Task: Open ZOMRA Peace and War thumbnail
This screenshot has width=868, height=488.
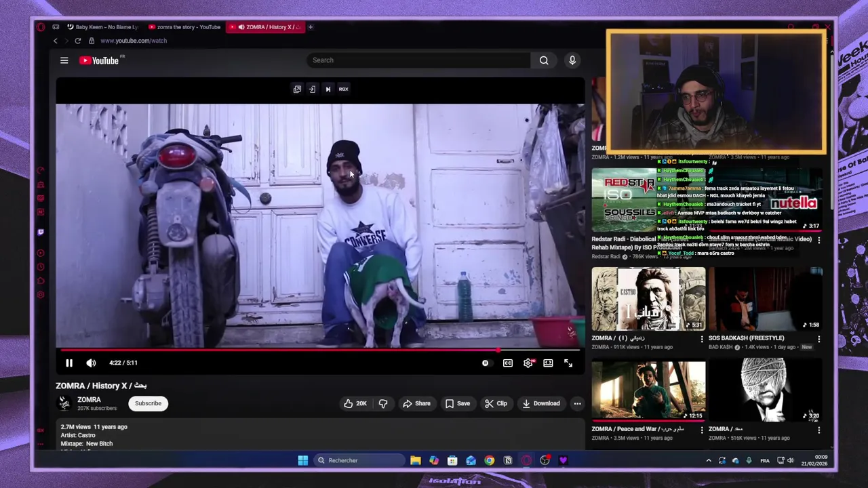Action: (648, 390)
